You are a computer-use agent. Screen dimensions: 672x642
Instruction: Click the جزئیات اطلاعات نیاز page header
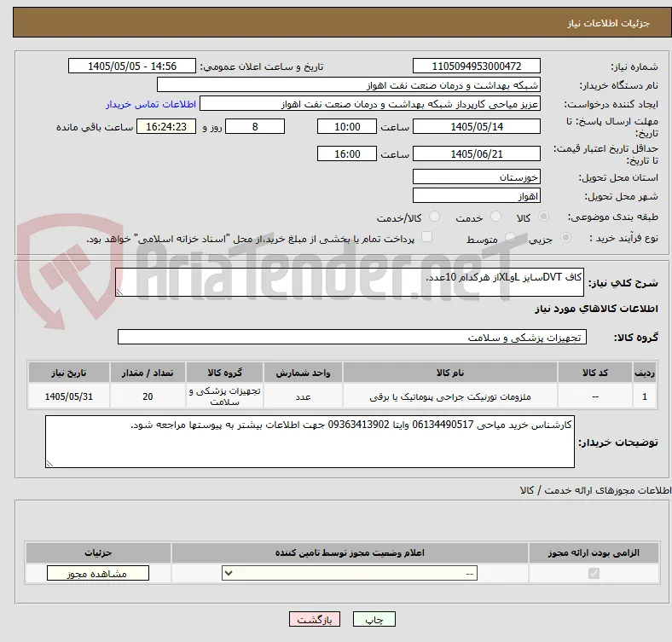click(x=609, y=23)
